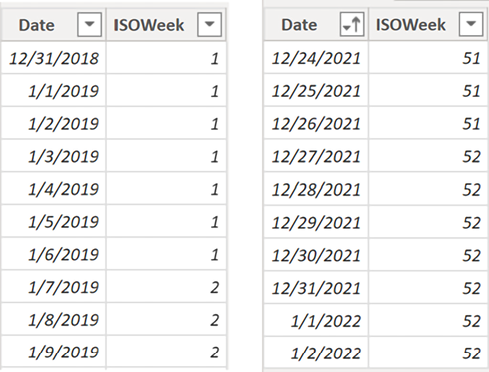
Task: Select the 1/2/2022 date cell
Action: 316,353
